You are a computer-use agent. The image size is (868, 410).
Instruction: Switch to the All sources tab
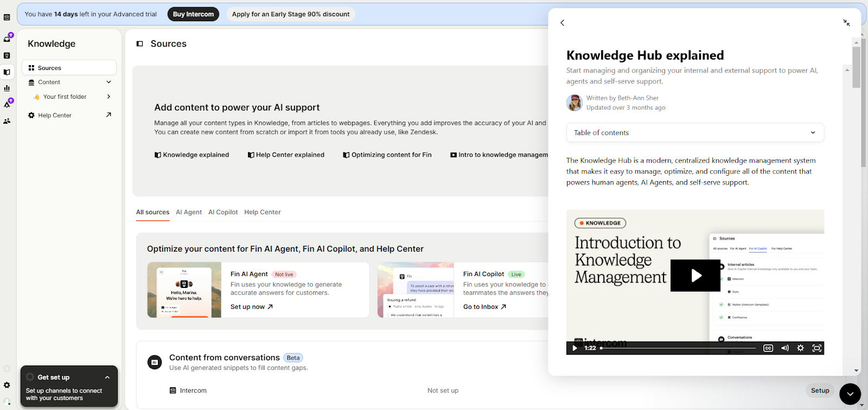(152, 212)
